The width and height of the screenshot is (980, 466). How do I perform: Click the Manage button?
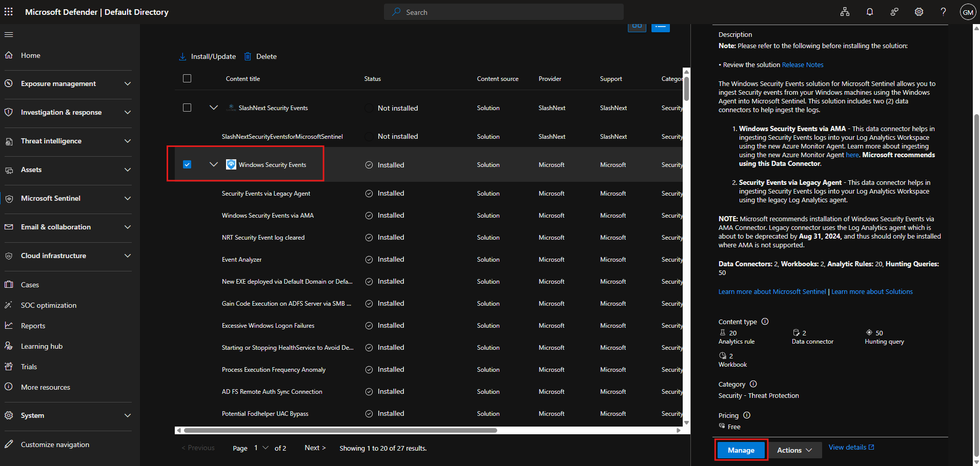click(x=741, y=450)
